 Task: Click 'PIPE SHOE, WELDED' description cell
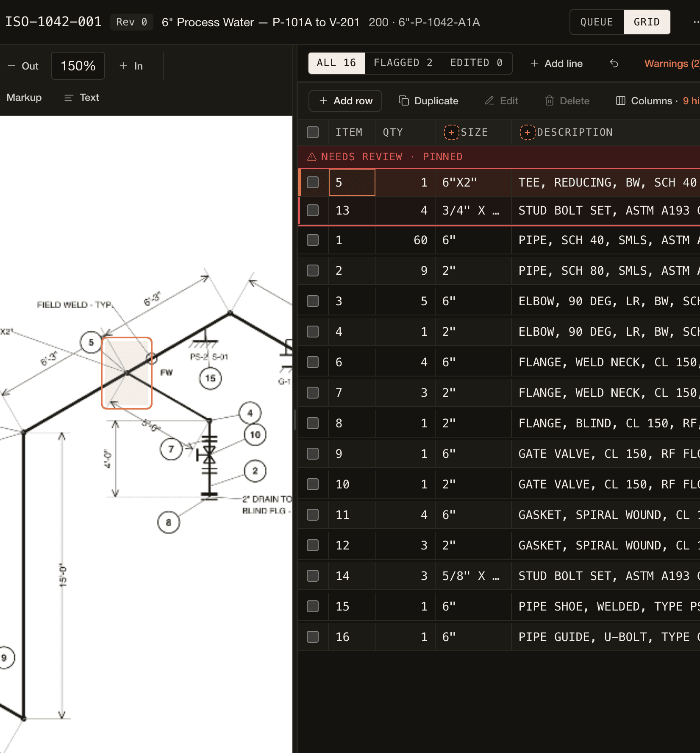point(606,606)
